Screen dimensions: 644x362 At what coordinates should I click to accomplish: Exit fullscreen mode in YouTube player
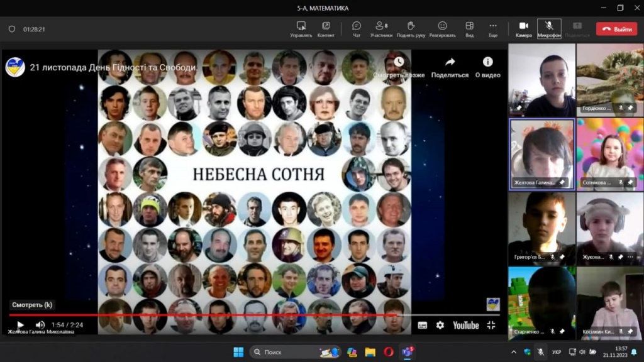(491, 325)
